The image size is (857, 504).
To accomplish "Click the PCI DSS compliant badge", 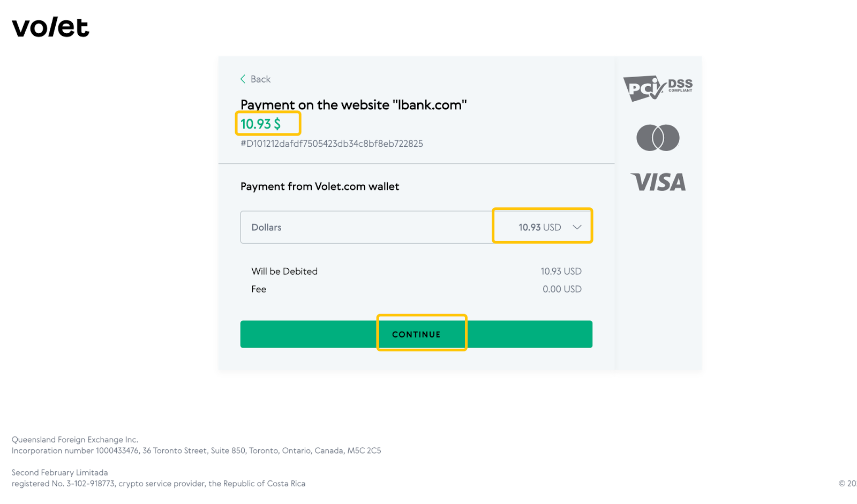I will pyautogui.click(x=658, y=88).
